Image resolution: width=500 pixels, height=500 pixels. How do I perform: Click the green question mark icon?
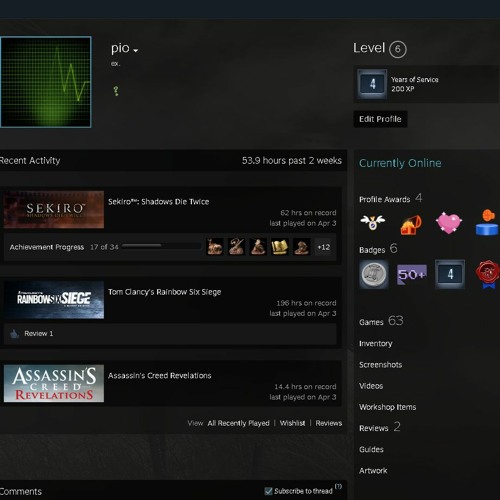[116, 91]
